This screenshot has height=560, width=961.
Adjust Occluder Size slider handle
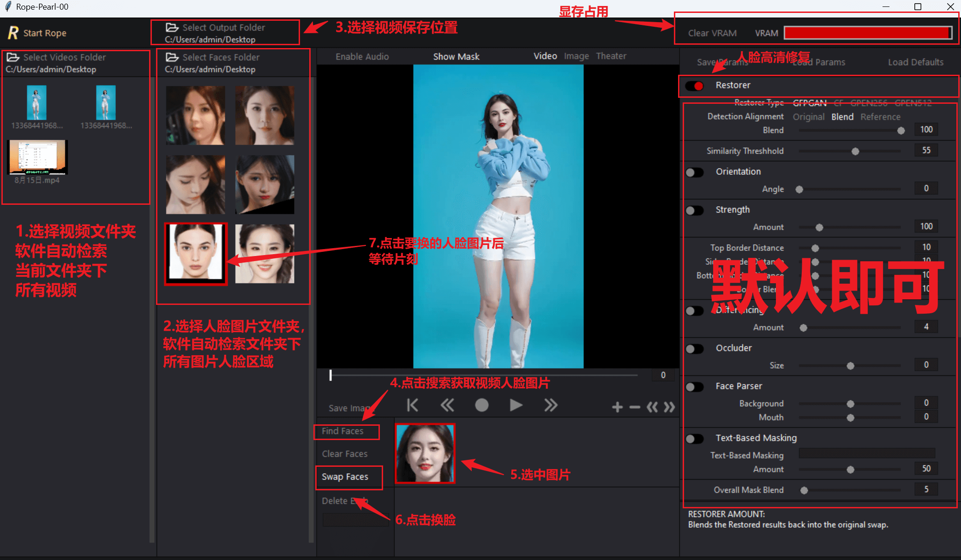coord(850,366)
